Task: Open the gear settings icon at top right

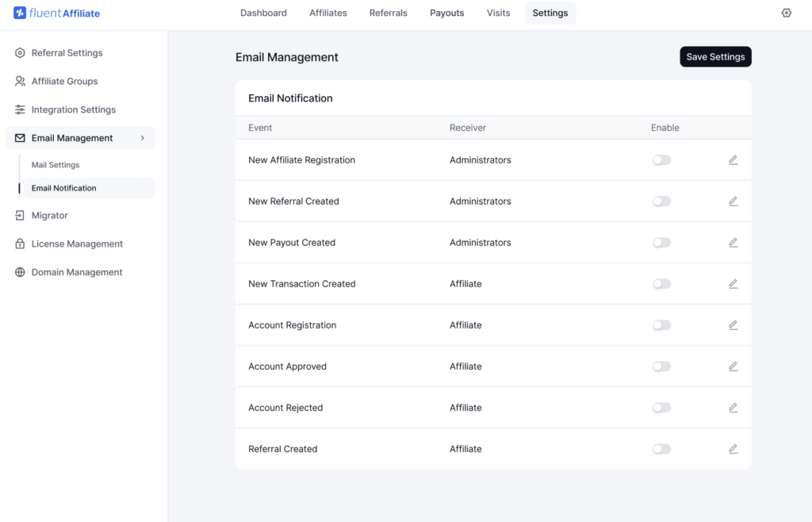Action: tap(786, 13)
